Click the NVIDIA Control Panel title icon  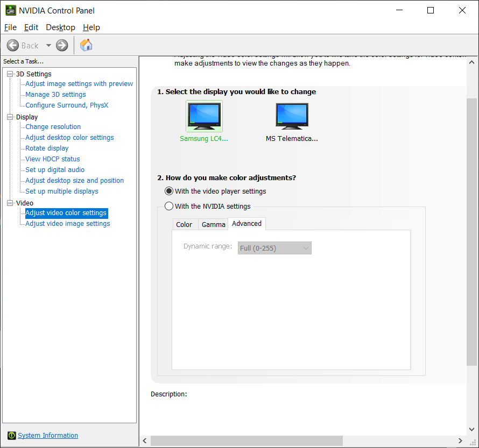click(11, 10)
